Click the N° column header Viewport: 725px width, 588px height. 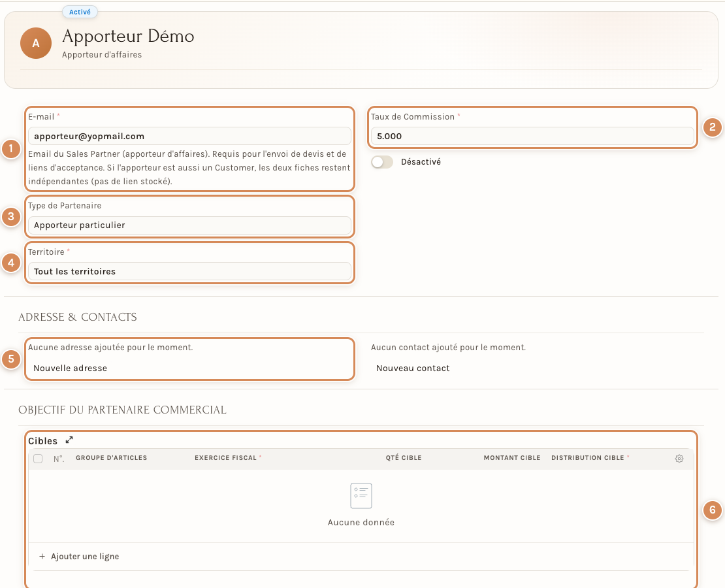pyautogui.click(x=59, y=459)
